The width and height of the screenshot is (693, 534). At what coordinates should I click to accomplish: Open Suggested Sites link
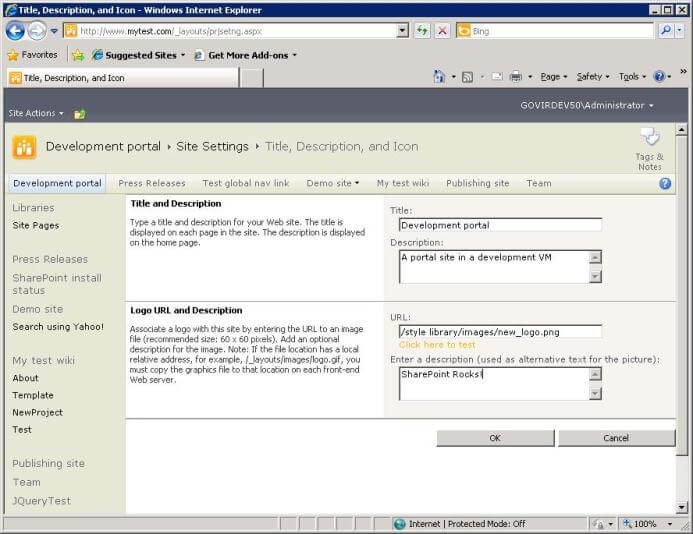(139, 55)
